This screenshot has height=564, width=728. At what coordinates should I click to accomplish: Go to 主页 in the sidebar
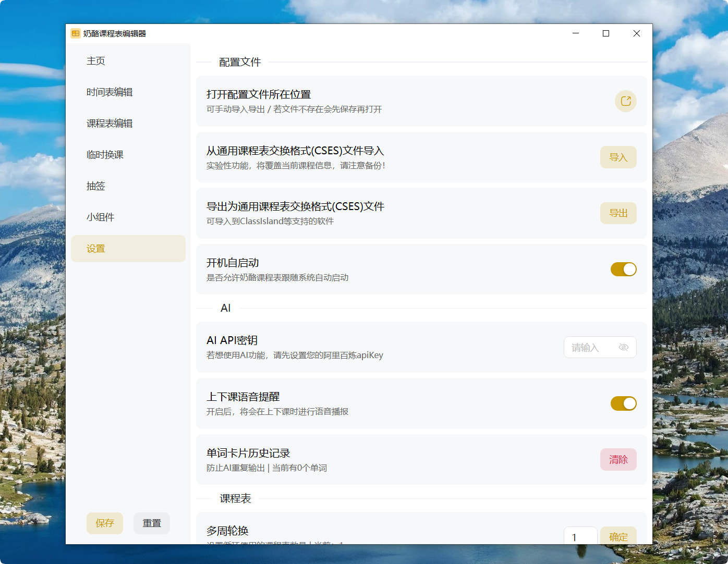pyautogui.click(x=128, y=61)
